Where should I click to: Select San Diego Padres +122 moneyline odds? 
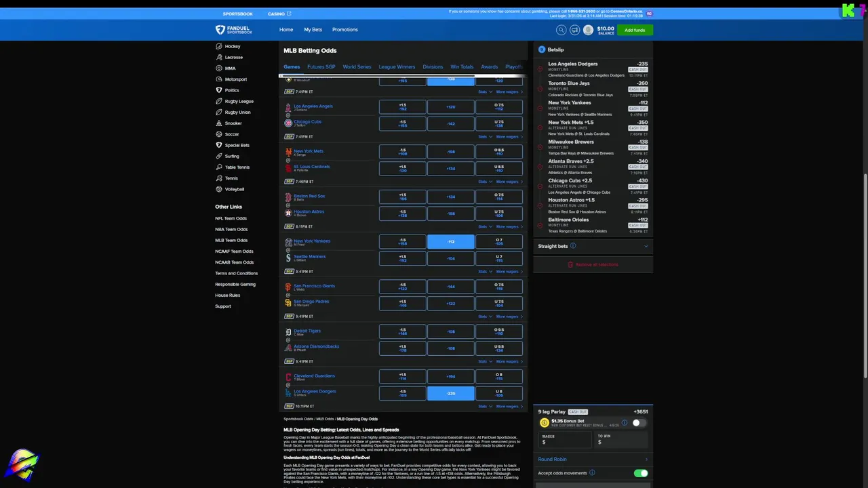pyautogui.click(x=451, y=304)
